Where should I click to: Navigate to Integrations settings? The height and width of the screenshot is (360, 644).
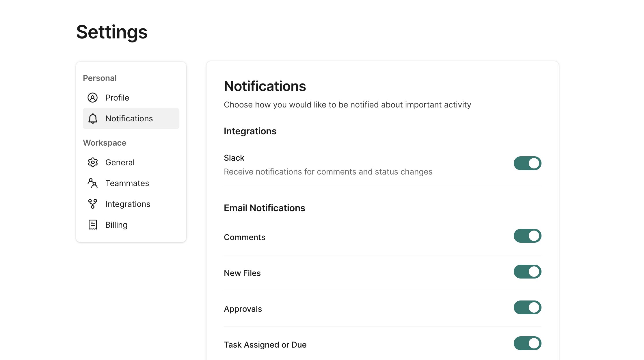[x=128, y=204]
